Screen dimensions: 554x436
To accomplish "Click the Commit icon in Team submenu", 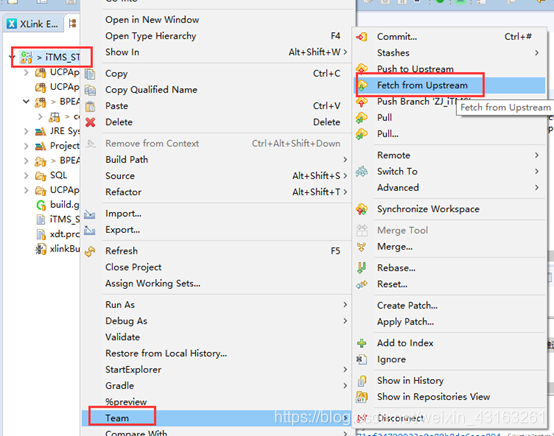I will (x=362, y=36).
